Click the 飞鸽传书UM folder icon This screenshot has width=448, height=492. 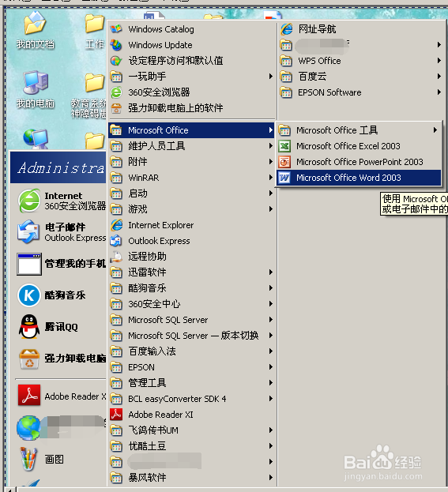[x=116, y=430]
